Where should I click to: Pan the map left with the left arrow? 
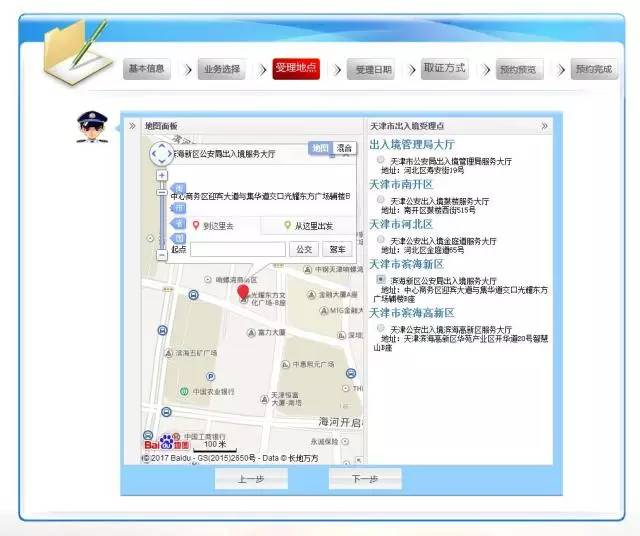(153, 154)
